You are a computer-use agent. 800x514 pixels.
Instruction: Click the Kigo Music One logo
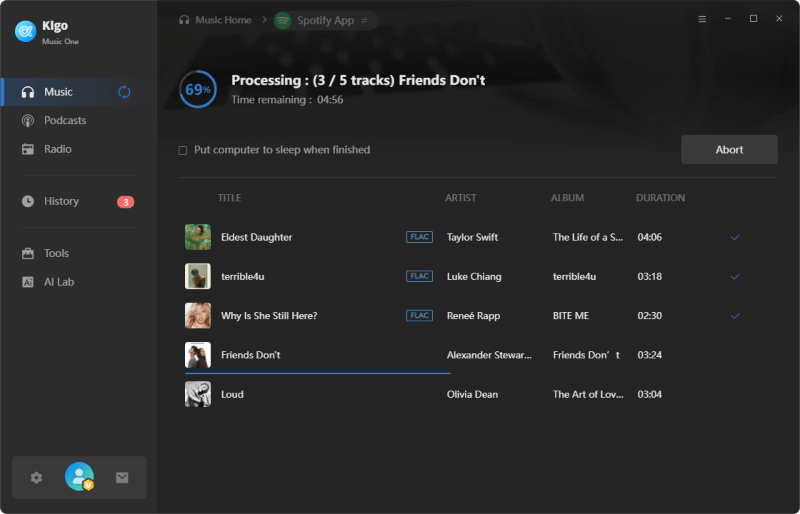point(26,31)
